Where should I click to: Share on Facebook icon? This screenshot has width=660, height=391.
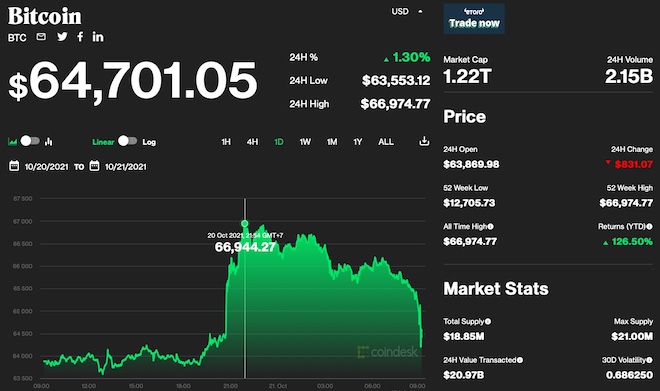(x=80, y=37)
